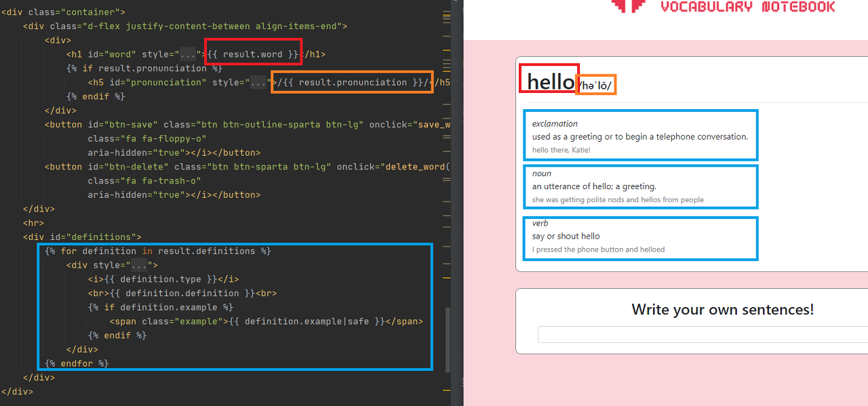Click the {{ definition.definition }} code line
The width and height of the screenshot is (868, 406).
[x=182, y=293]
